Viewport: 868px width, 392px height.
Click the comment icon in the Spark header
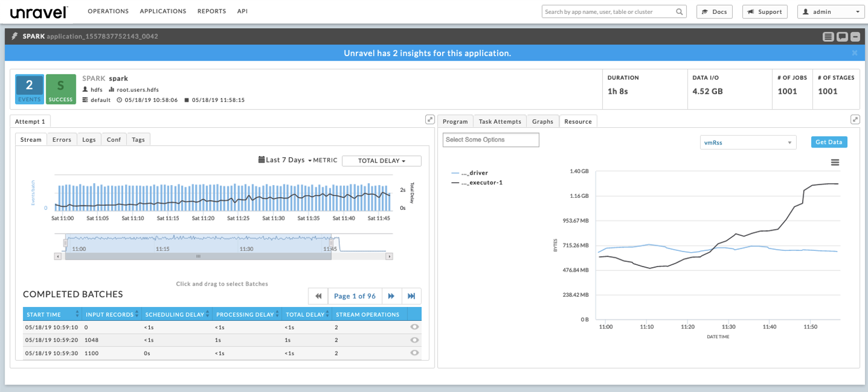click(x=842, y=36)
